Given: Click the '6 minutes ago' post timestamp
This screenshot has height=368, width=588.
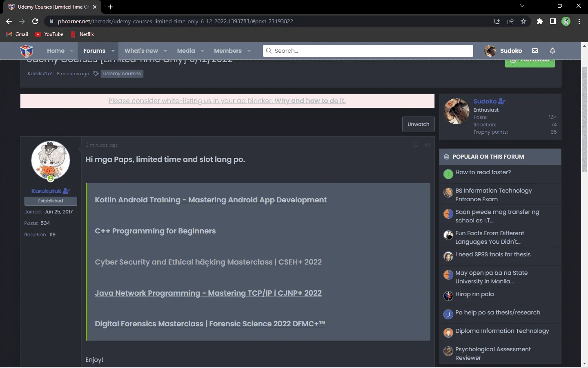Looking at the screenshot, I should tap(102, 145).
